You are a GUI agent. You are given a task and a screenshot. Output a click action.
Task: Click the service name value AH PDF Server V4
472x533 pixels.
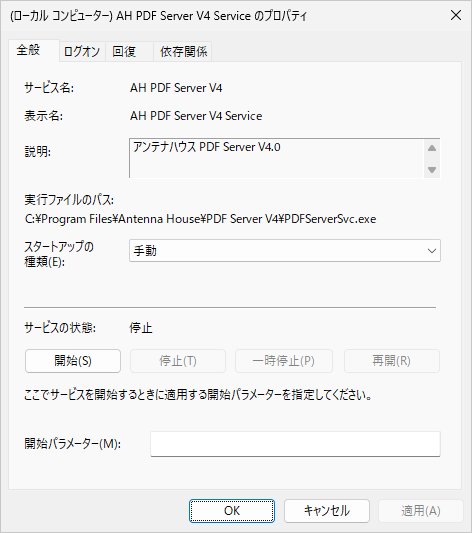pos(176,88)
